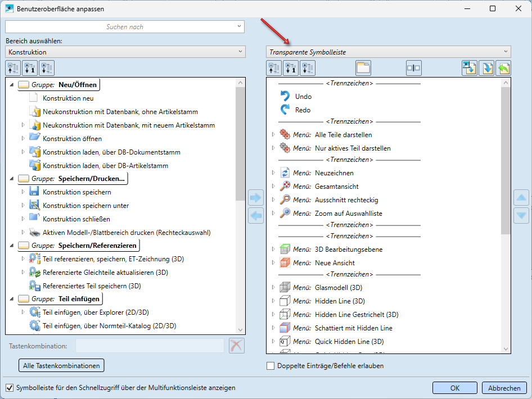Expand Menü Gesamtansicht entry
The width and height of the screenshot is (532, 399).
tap(273, 186)
